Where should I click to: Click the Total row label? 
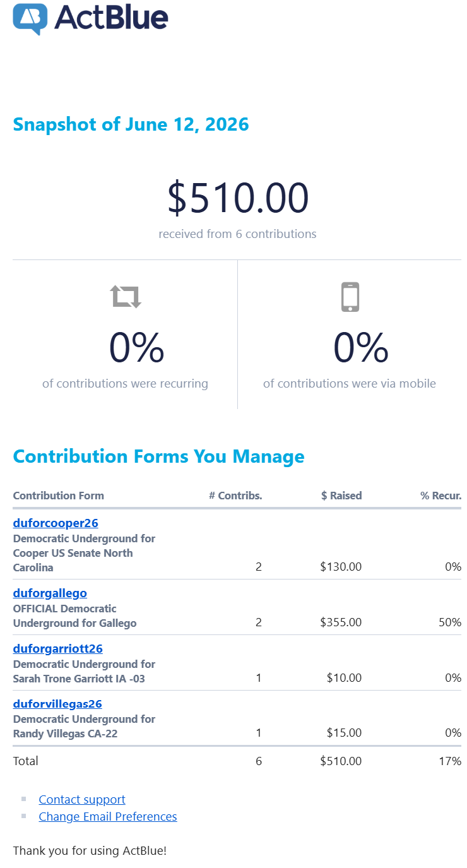[x=26, y=761]
